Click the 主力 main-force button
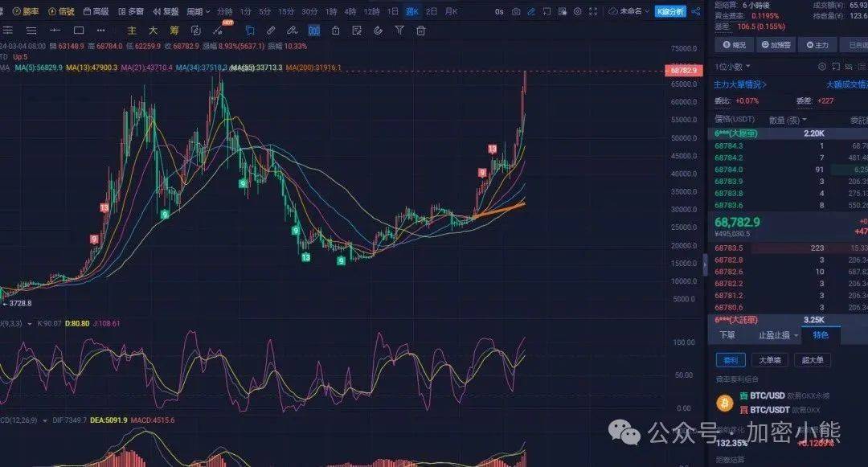Screen dimensions: 868x467 pos(817,45)
